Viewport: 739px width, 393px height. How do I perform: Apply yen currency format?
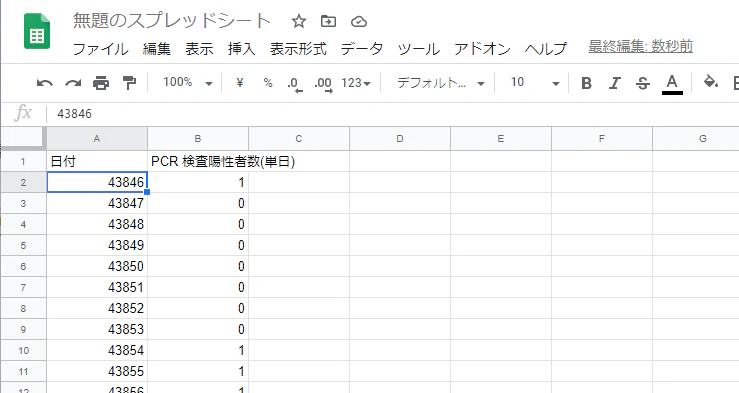pyautogui.click(x=240, y=83)
